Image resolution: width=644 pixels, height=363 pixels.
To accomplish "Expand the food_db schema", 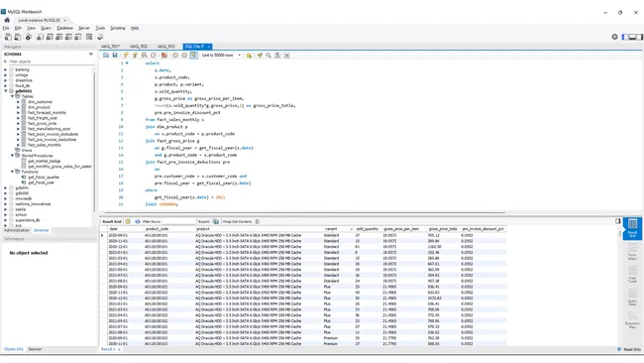I will [5, 85].
